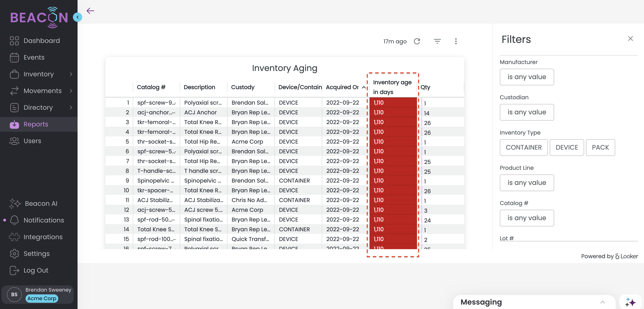
Task: Close the Filters panel
Action: pyautogui.click(x=630, y=39)
